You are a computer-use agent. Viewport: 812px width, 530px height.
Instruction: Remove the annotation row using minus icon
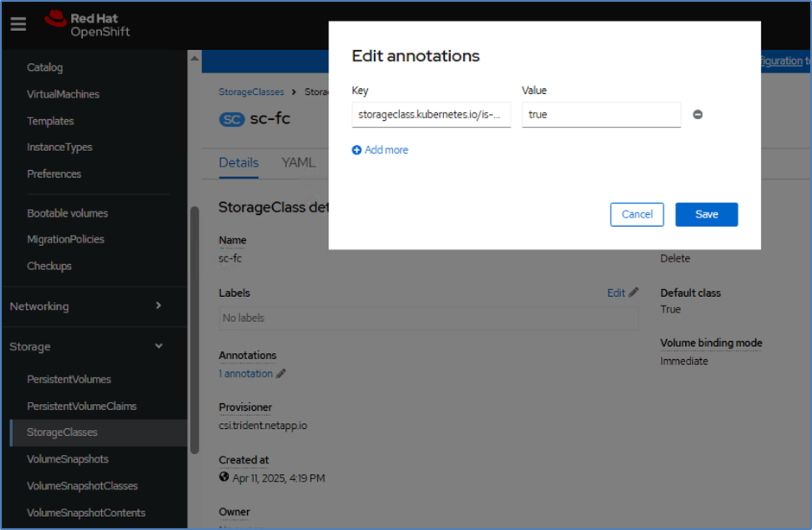click(x=698, y=113)
